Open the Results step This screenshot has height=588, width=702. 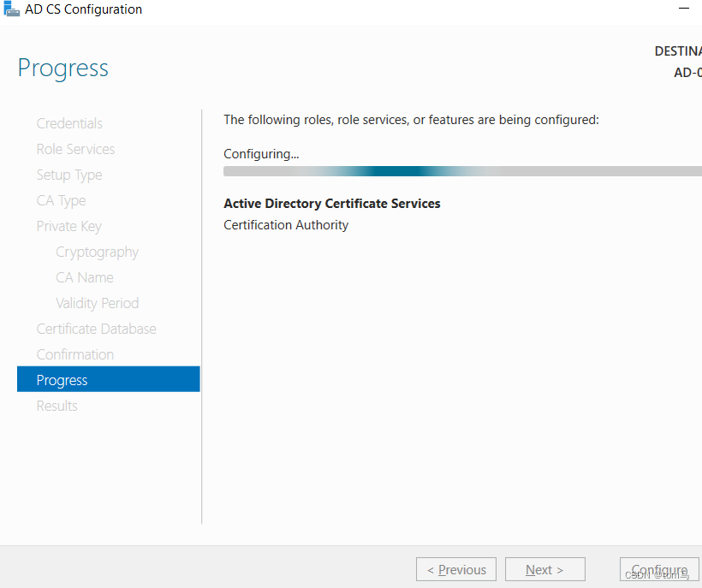(57, 406)
